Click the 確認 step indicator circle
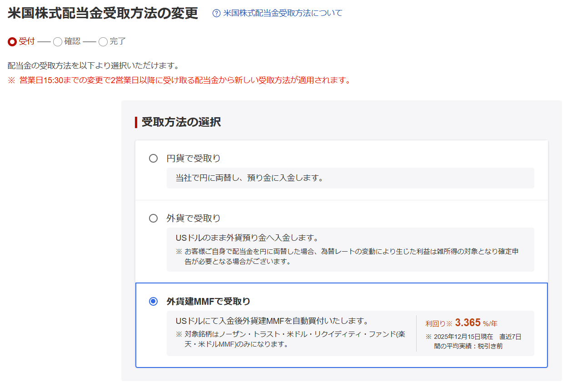The image size is (567, 392). click(58, 42)
